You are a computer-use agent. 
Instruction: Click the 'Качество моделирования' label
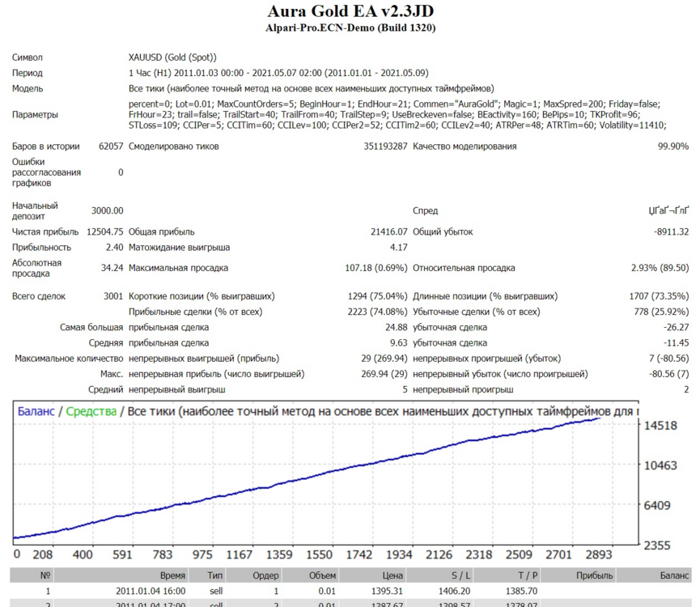point(465,146)
